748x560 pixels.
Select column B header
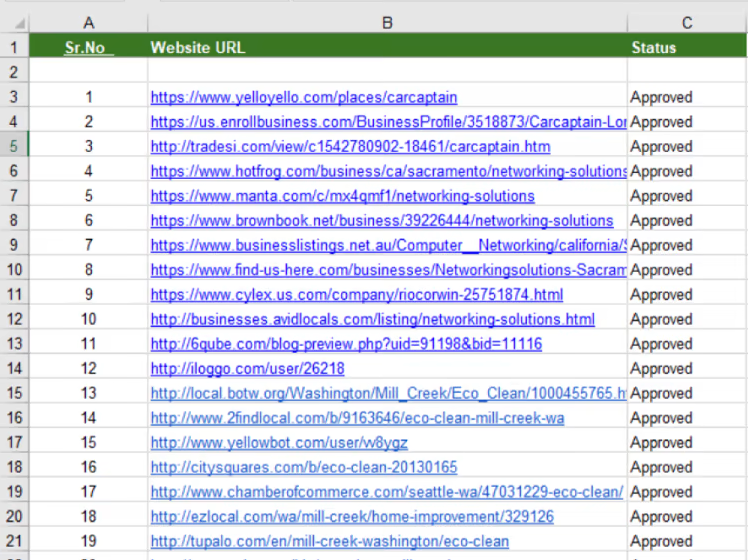tap(387, 23)
